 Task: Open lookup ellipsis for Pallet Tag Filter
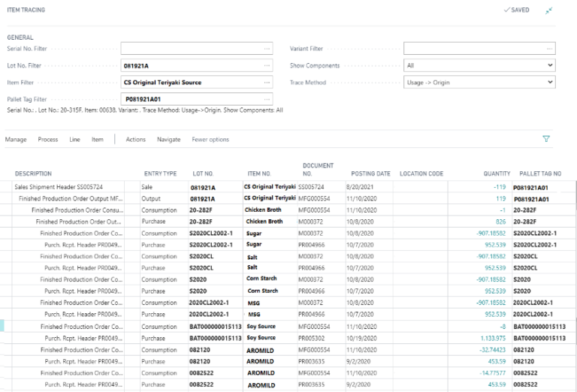coord(267,99)
